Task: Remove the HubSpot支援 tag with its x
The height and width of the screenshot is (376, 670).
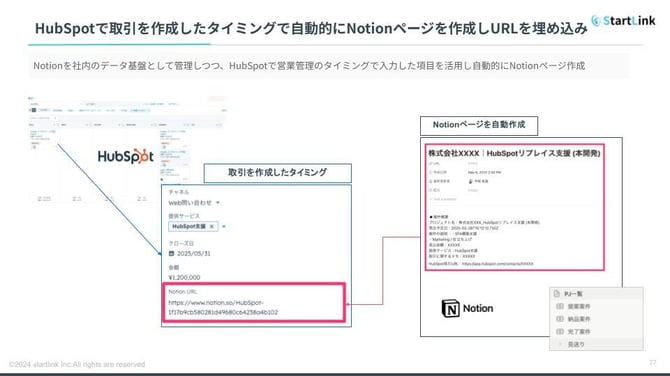Action: point(212,226)
